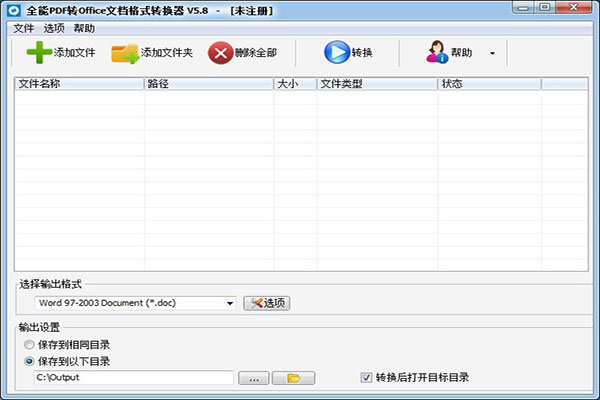This screenshot has width=600, height=400.
Task: Open the 选项 menu
Action: (x=54, y=28)
